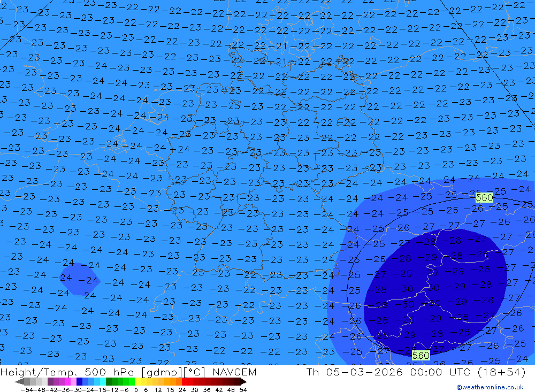Click the '36' legend scale value
Viewport: 535px width, 392px height.
tap(207, 390)
